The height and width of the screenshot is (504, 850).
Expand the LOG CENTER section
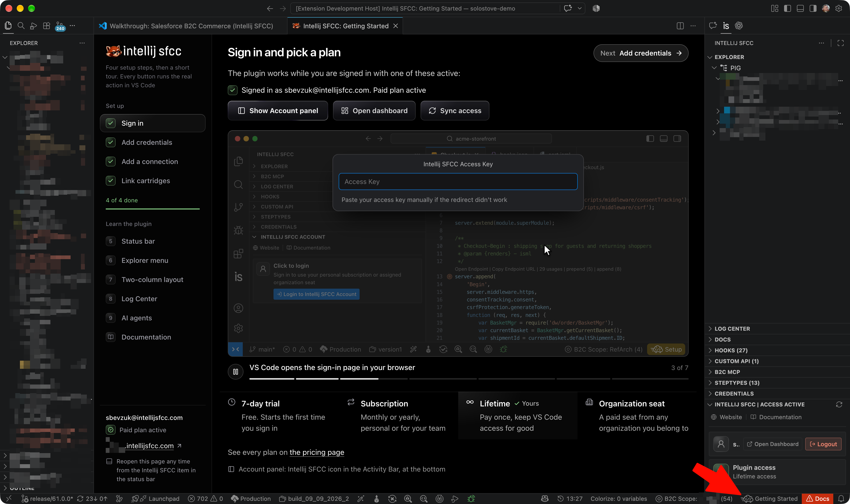pyautogui.click(x=777, y=329)
